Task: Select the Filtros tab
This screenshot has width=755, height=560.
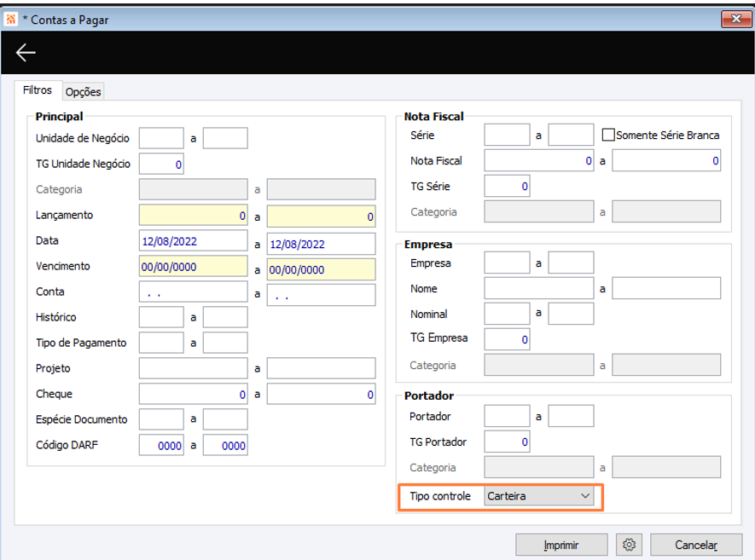Action: (x=38, y=90)
